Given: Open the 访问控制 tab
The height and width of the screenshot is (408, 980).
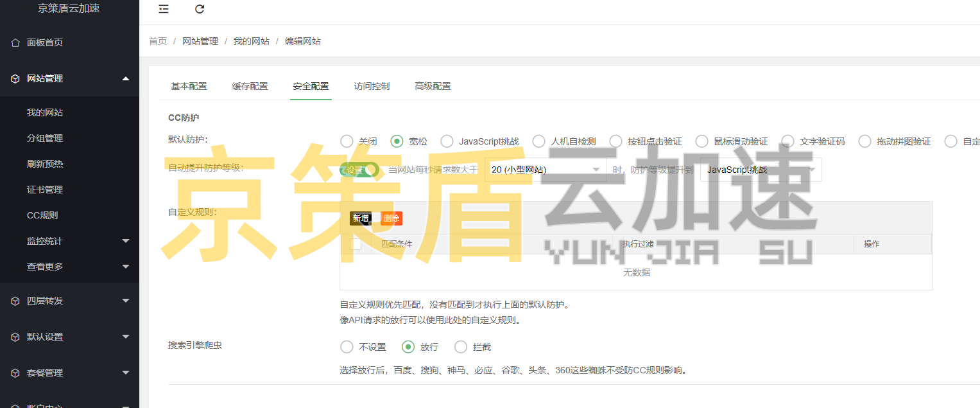Looking at the screenshot, I should 372,85.
